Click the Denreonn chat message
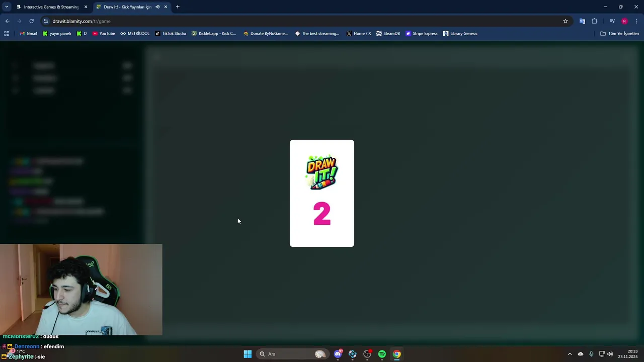This screenshot has width=644, height=362. pos(33,346)
